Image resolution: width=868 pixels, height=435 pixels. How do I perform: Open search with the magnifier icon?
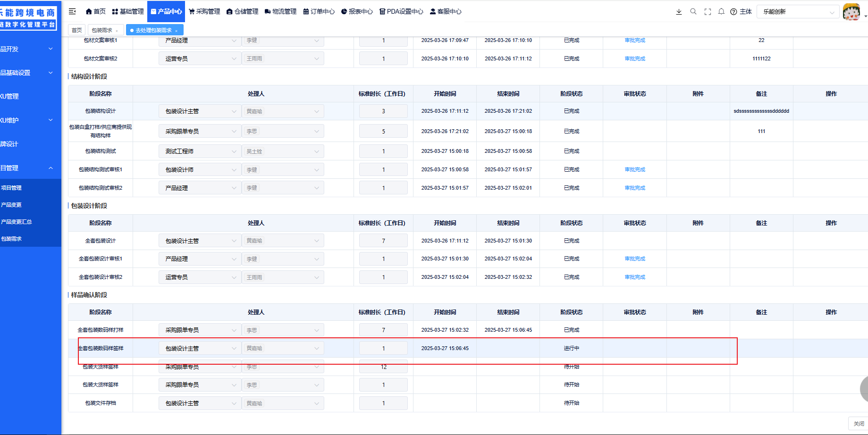coord(693,12)
